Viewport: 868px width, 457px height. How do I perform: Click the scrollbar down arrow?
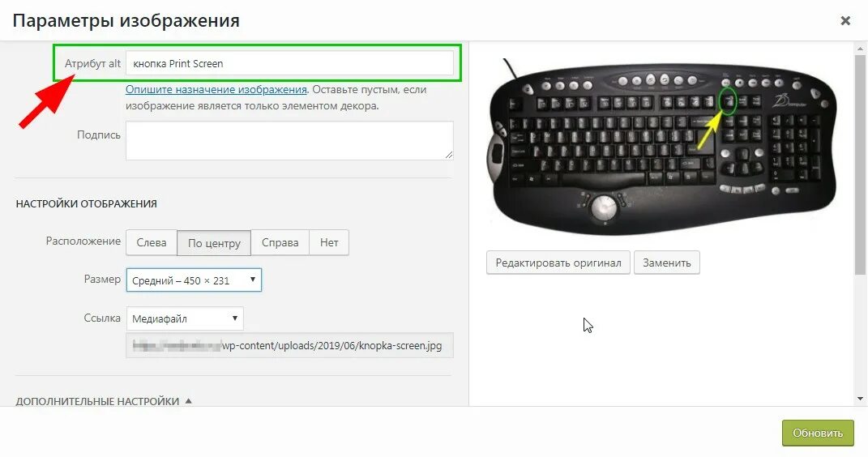(x=860, y=399)
